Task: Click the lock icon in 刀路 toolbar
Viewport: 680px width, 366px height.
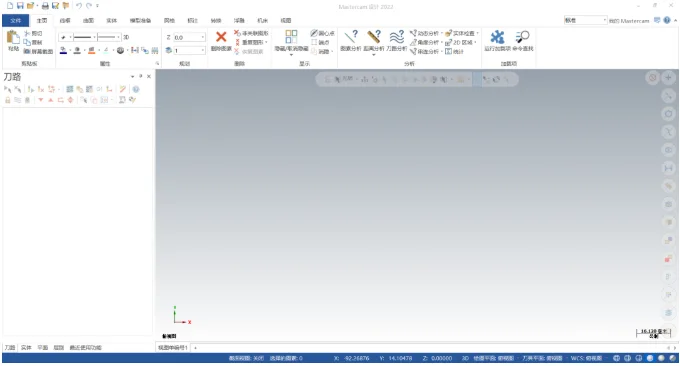Action: tap(7, 100)
